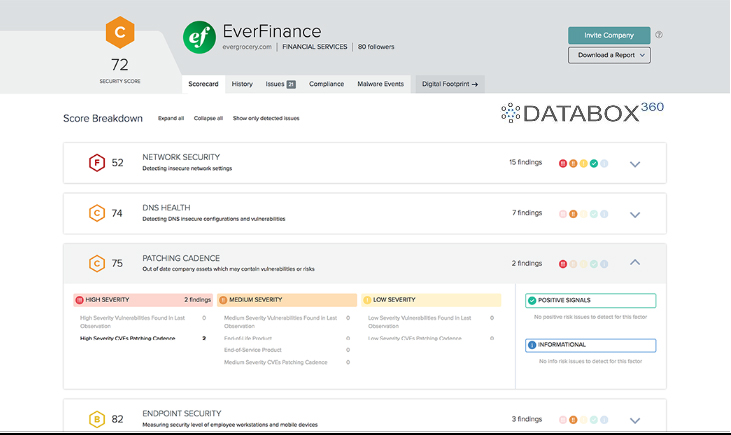Click the orange medium-severity dot in DNS Health row

click(x=573, y=214)
